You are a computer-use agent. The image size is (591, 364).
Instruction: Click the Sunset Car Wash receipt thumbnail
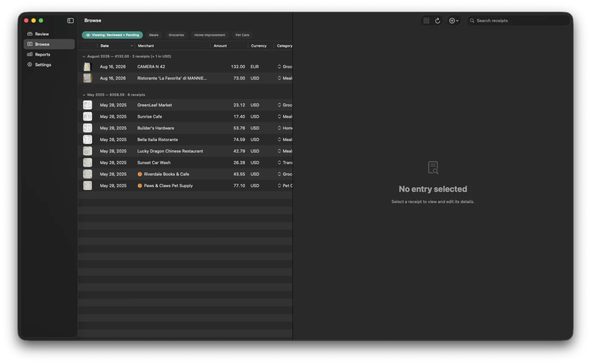point(87,163)
